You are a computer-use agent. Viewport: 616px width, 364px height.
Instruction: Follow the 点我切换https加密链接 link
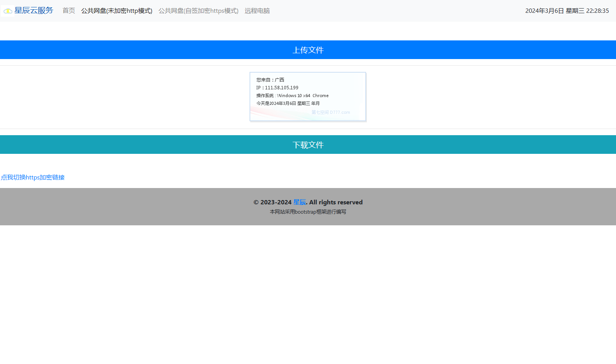[33, 178]
